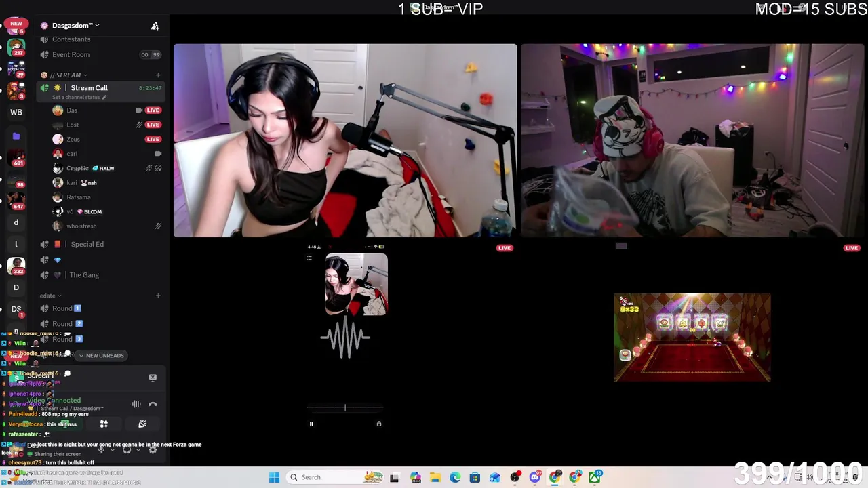This screenshot has height=488, width=868.
Task: Collapse the // STREAM category
Action: click(64, 75)
